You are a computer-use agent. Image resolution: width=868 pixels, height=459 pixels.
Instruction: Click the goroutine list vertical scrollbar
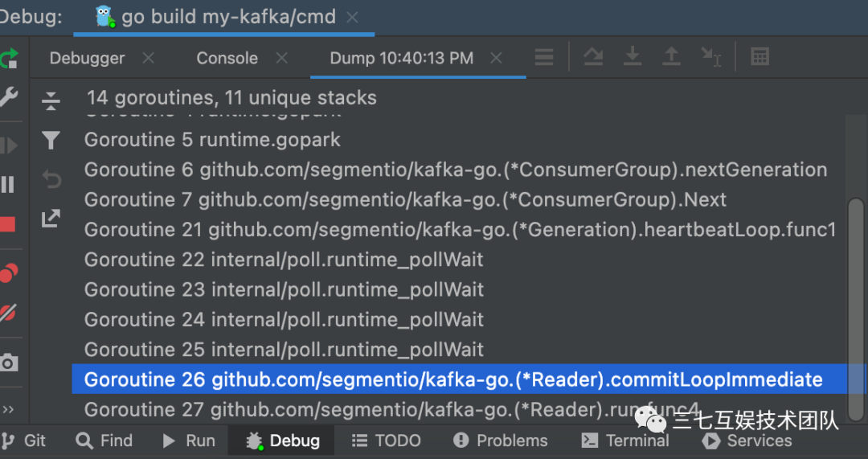click(x=856, y=310)
